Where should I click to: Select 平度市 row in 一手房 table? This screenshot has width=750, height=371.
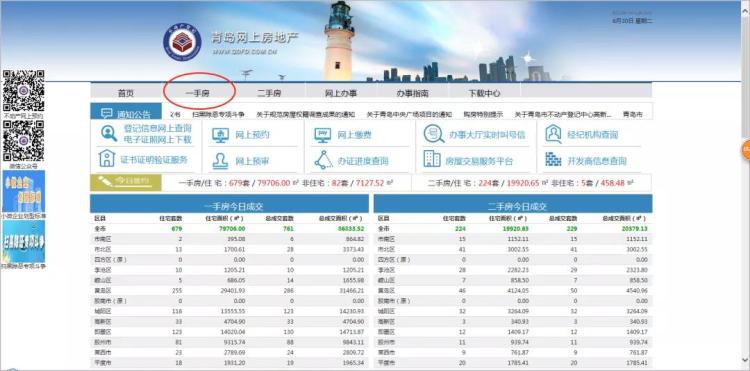(x=229, y=362)
